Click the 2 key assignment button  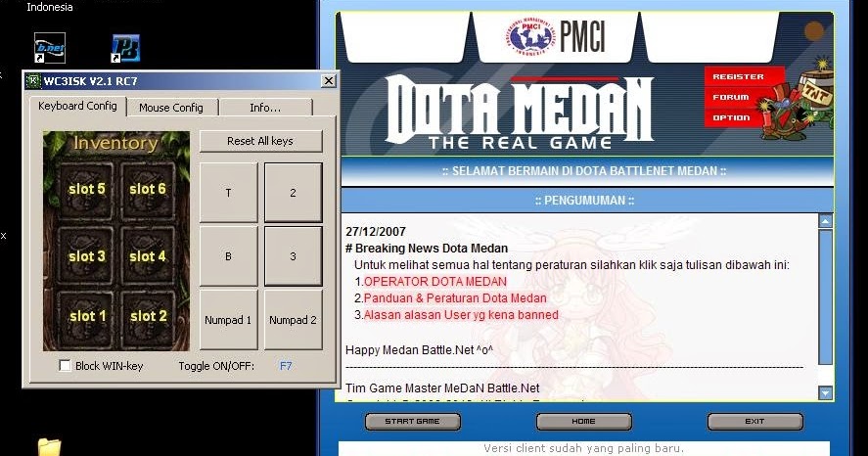pos(293,193)
